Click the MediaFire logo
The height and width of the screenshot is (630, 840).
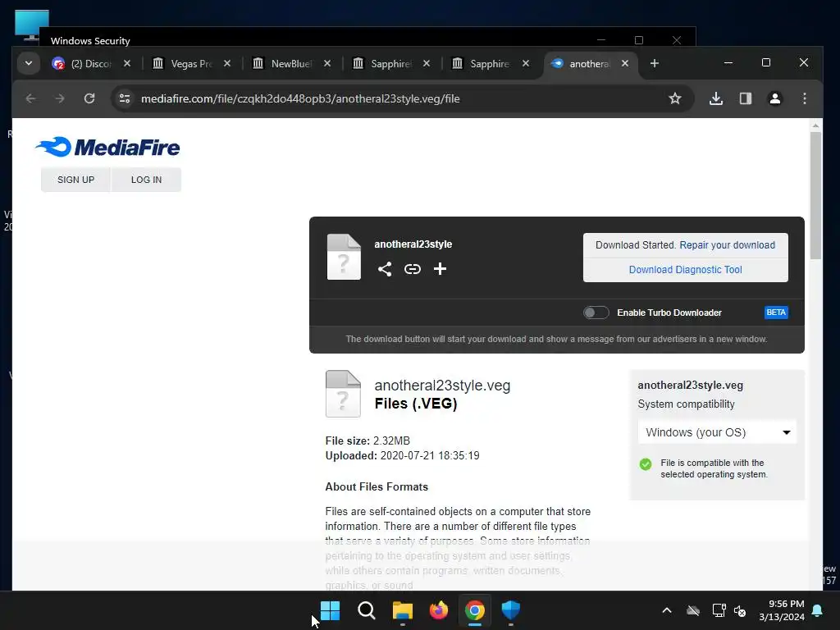(107, 147)
